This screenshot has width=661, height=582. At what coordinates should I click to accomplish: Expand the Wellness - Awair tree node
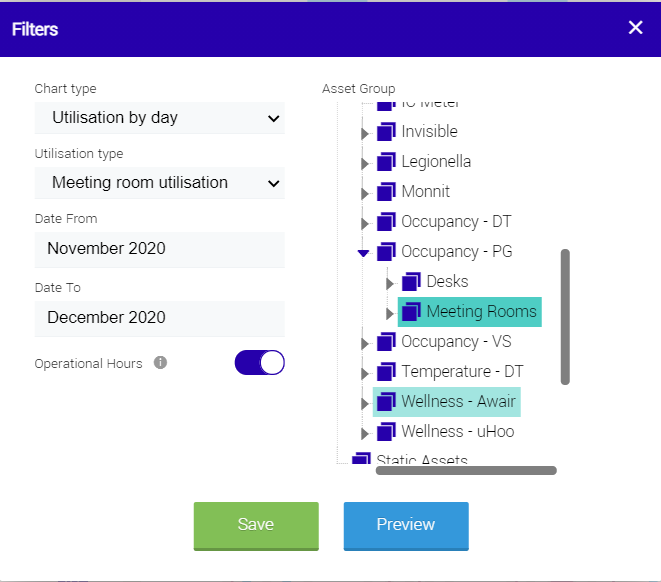point(365,403)
